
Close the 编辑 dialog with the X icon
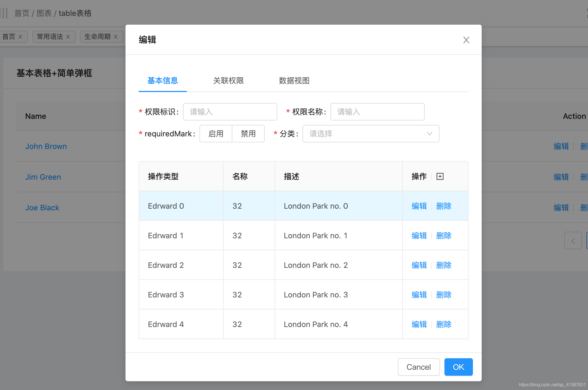click(x=466, y=40)
